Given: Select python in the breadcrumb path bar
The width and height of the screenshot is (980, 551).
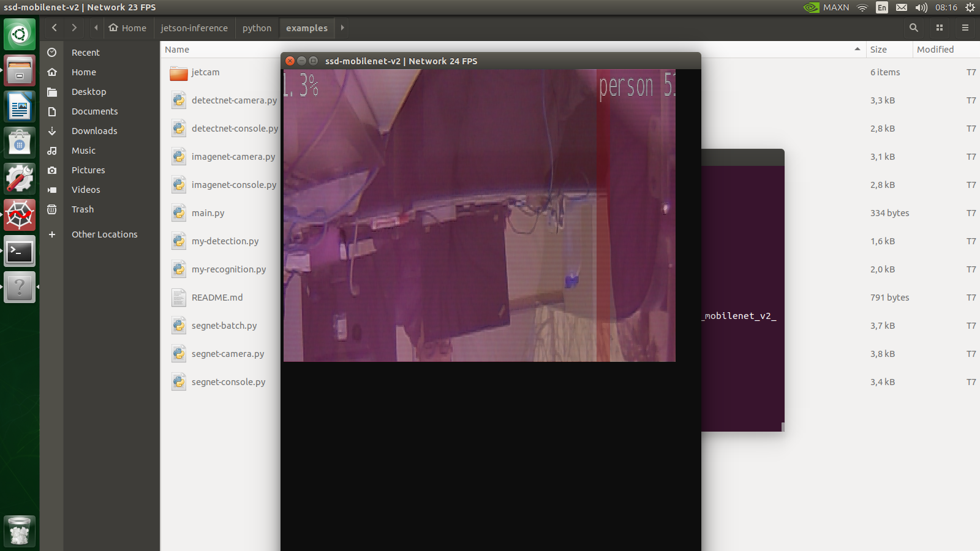Looking at the screenshot, I should [257, 28].
